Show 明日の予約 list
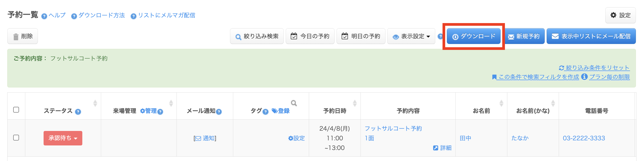The width and height of the screenshot is (644, 161). click(361, 36)
